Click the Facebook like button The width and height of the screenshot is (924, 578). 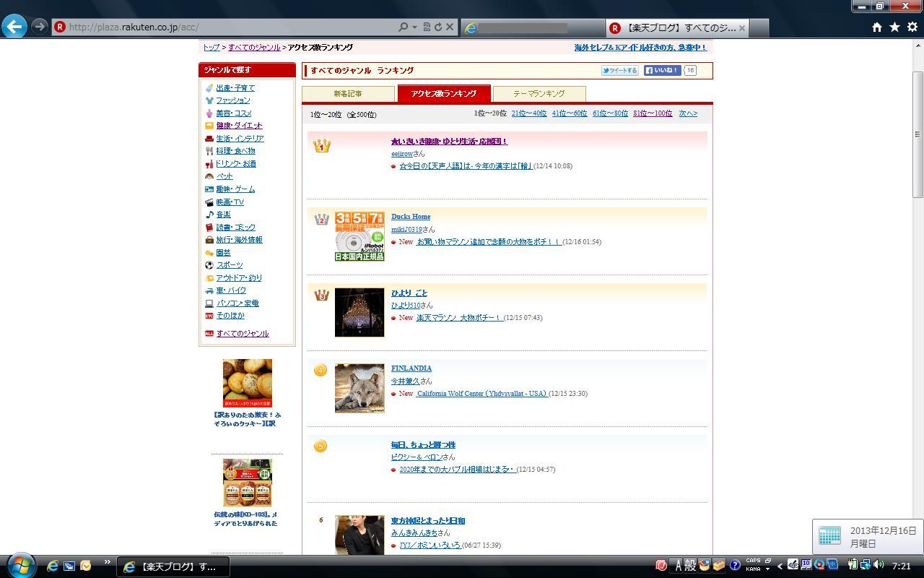point(662,71)
